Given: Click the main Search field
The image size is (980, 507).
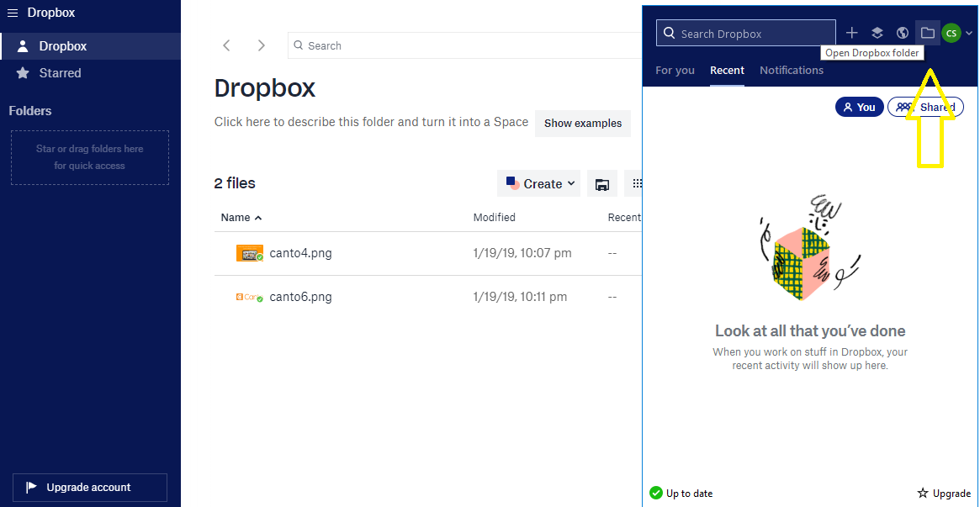Looking at the screenshot, I should coord(464,45).
